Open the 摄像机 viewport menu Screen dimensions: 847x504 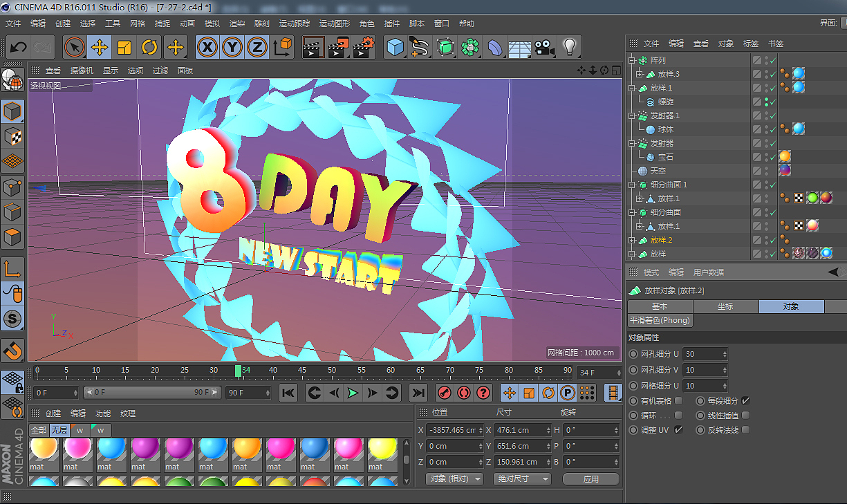coord(82,71)
